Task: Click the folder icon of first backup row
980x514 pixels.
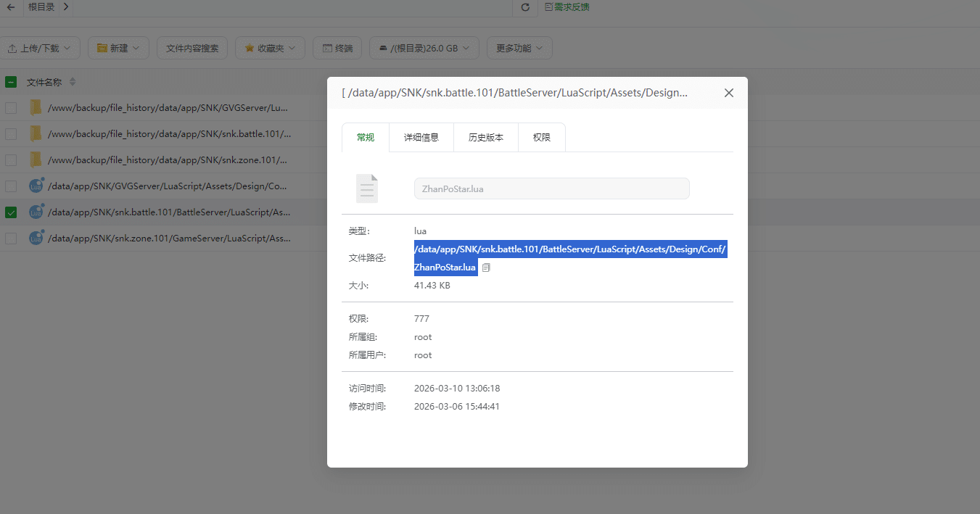Action: 36,107
